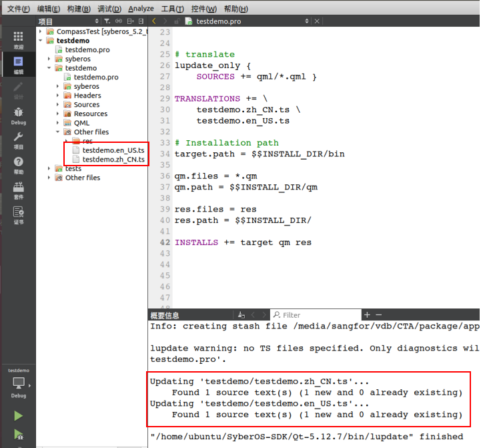This screenshot has width=483, height=448.
Task: Expand the Headers folder
Action: click(58, 95)
